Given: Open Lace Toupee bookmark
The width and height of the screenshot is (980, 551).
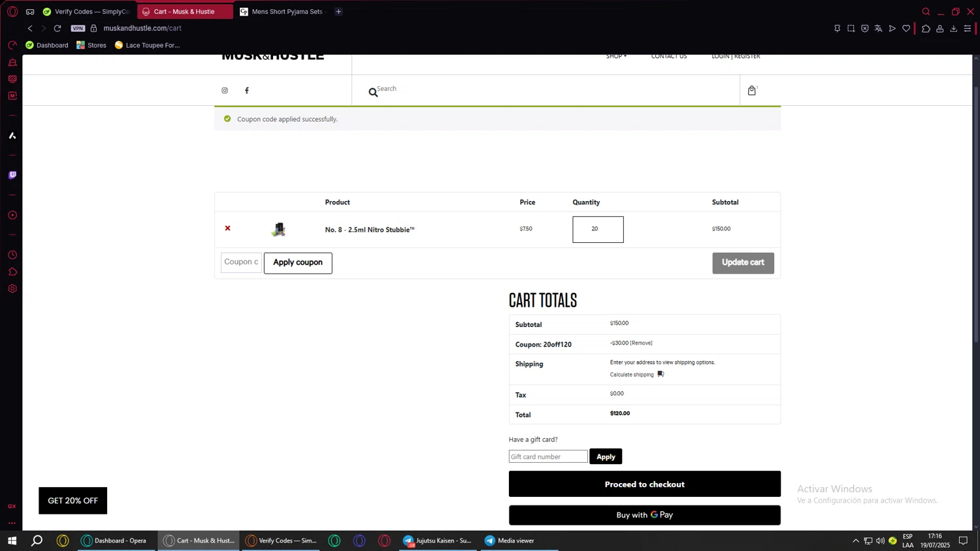Looking at the screenshot, I should pyautogui.click(x=147, y=45).
